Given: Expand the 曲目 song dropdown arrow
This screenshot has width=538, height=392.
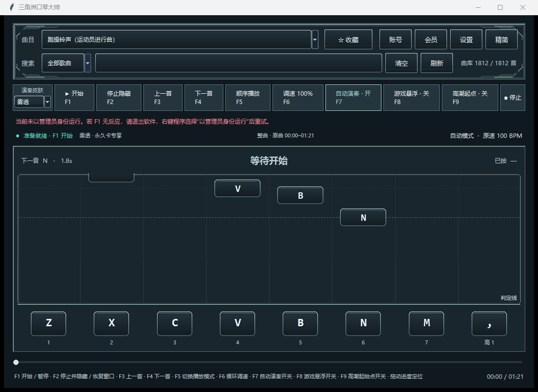Looking at the screenshot, I should [315, 39].
